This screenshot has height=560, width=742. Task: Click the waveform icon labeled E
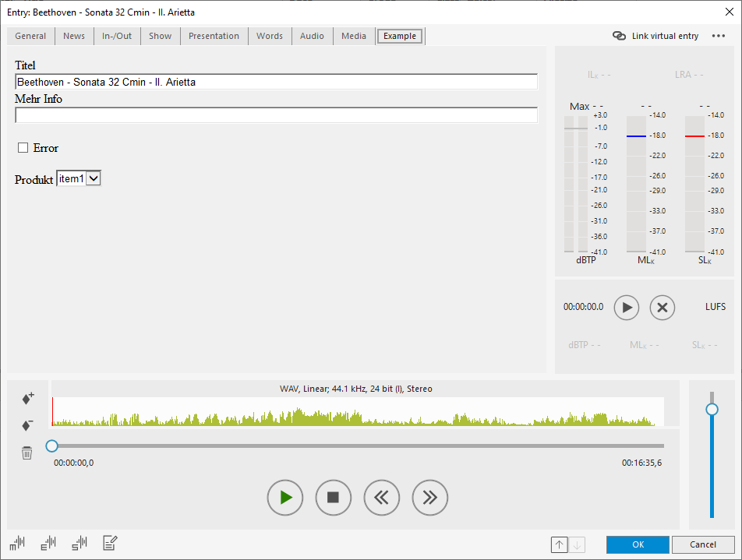pyautogui.click(x=48, y=544)
